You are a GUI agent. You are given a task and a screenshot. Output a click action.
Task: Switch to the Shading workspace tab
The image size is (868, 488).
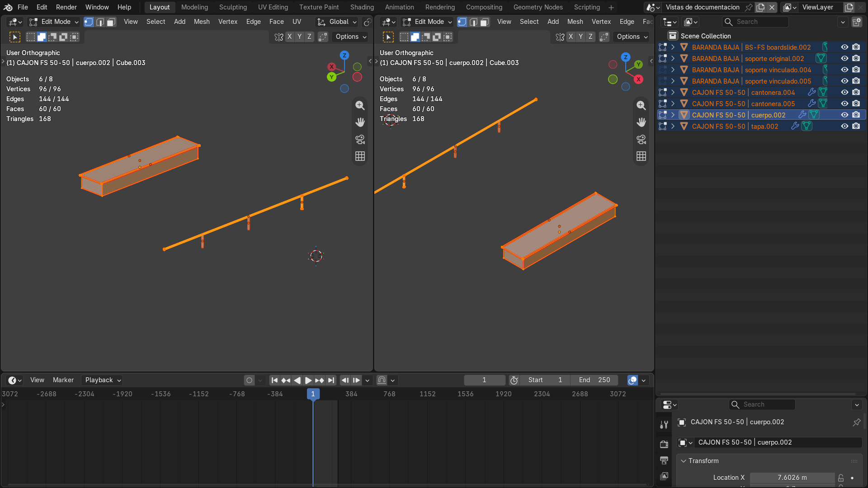click(362, 7)
